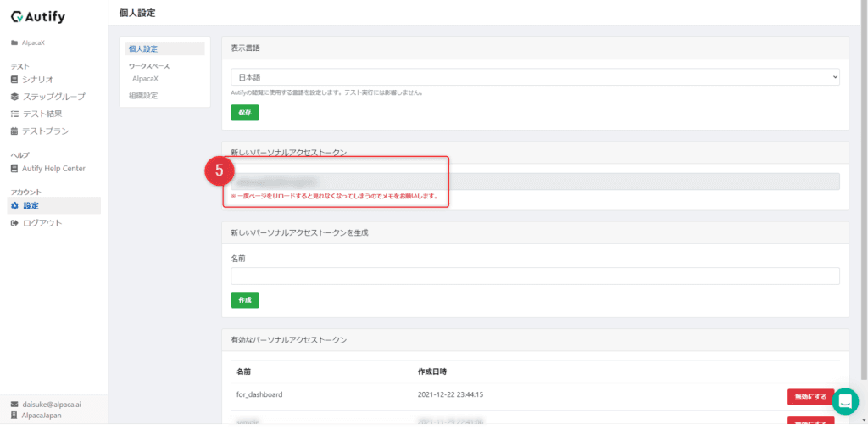Viewport: 868px width, 430px height.
Task: Click the ログアウト sign-out icon
Action: pyautogui.click(x=14, y=223)
